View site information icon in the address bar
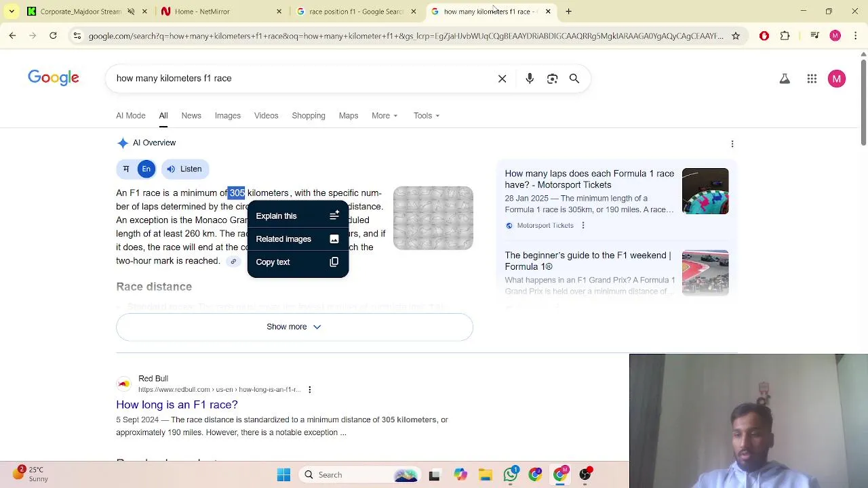Screen dimensions: 868x488 pos(77,36)
